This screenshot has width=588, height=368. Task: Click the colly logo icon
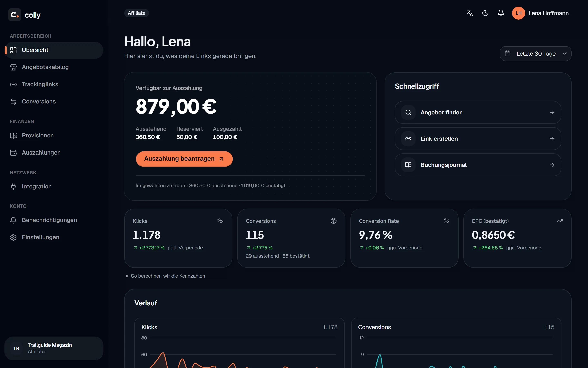14,15
